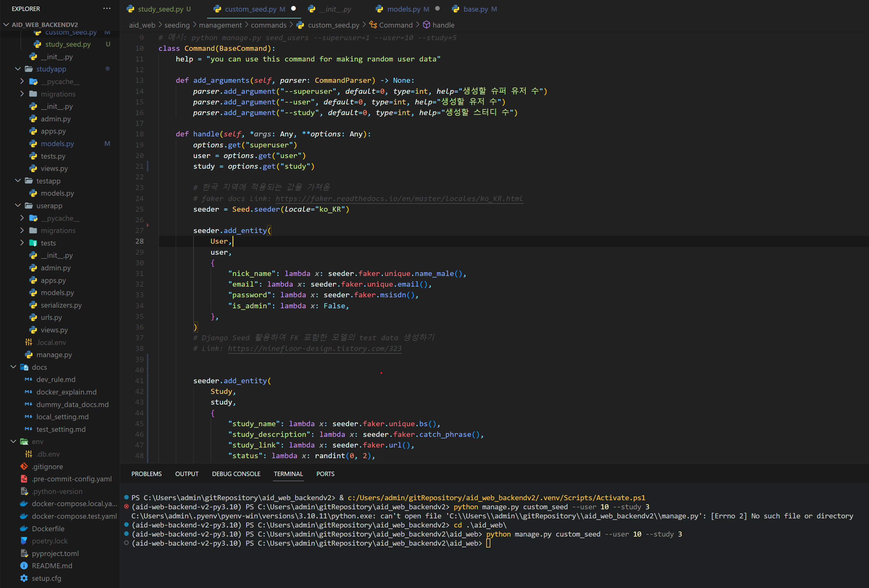The height and width of the screenshot is (588, 869).
Task: Open studyapp admin.py file icon
Action: pyautogui.click(x=33, y=119)
